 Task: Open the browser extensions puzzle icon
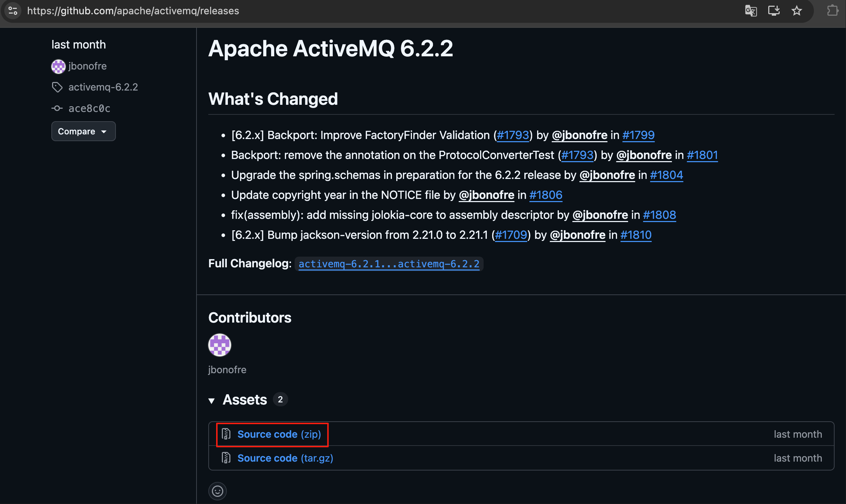point(832,11)
